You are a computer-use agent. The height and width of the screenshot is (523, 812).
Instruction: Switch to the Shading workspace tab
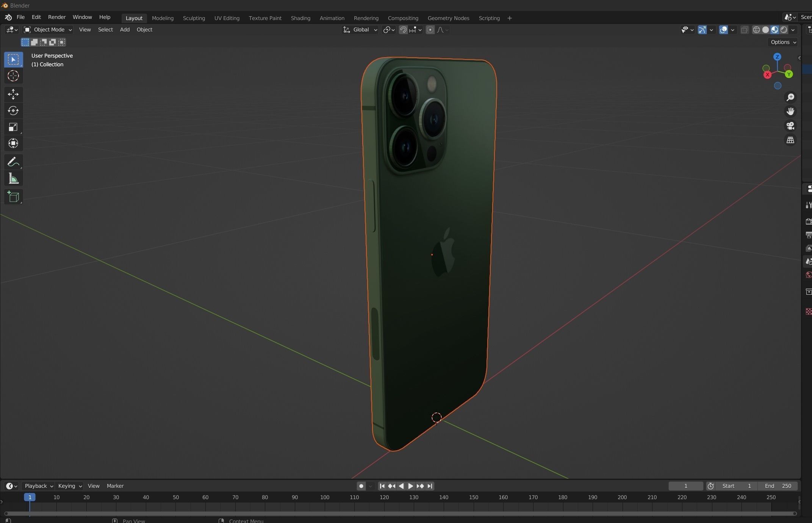300,18
